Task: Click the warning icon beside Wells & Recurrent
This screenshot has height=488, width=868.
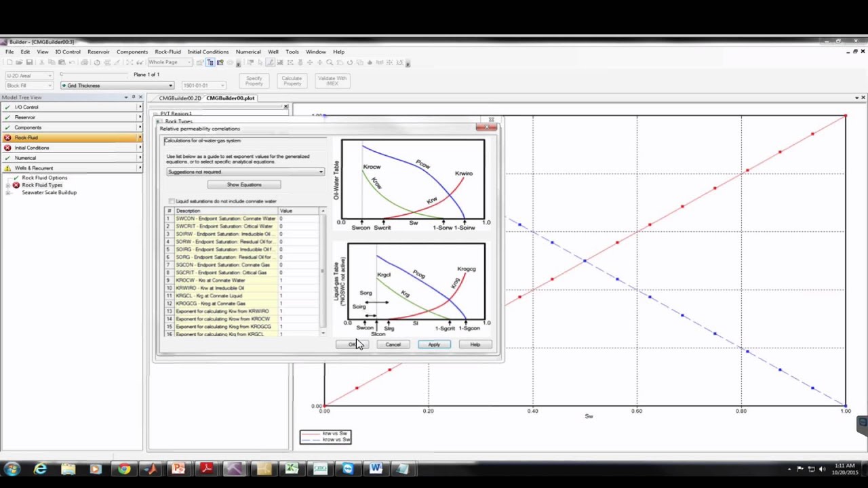Action: point(7,168)
